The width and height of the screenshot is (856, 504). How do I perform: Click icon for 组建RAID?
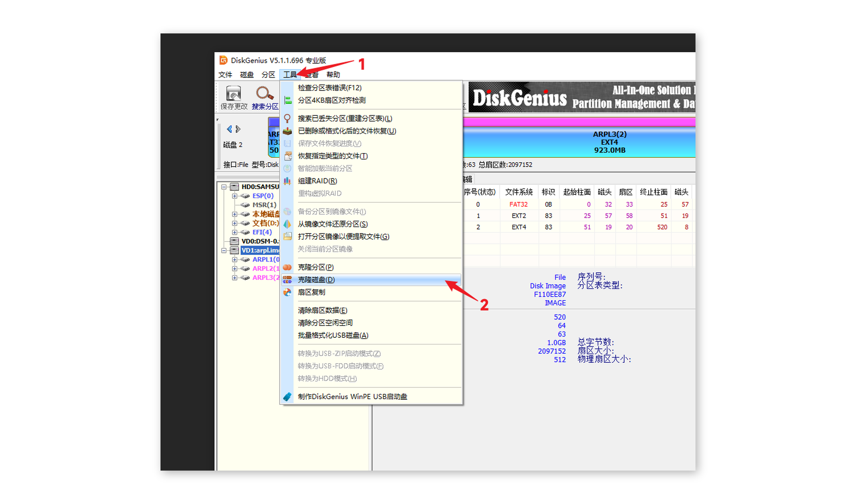tap(288, 181)
